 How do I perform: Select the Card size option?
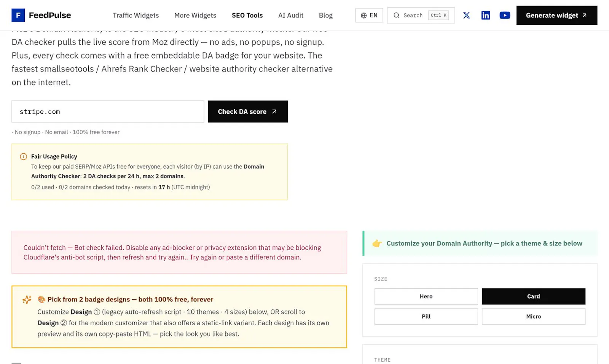(x=533, y=296)
